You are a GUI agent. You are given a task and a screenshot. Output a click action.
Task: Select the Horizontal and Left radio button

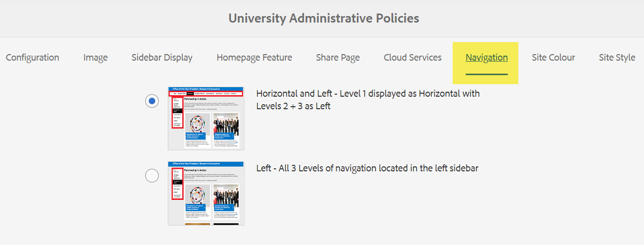pos(152,101)
